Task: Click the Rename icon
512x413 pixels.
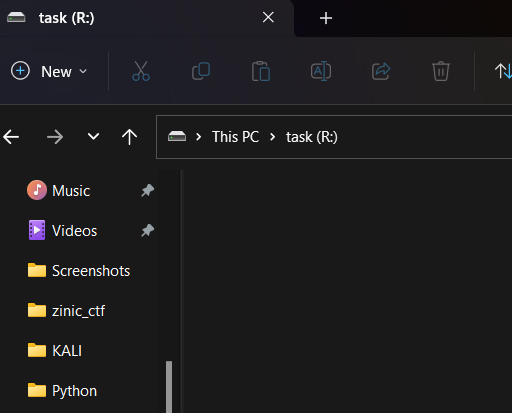Action: pyautogui.click(x=321, y=71)
